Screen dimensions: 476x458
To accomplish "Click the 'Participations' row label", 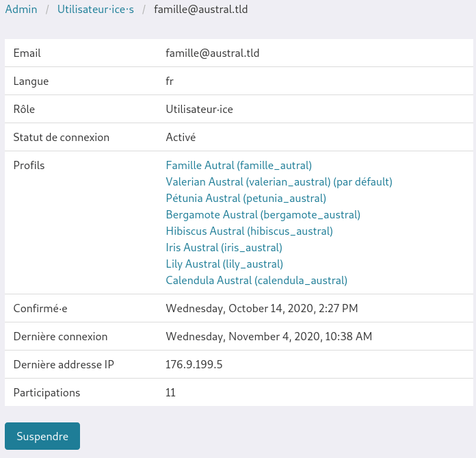I will pyautogui.click(x=47, y=393).
